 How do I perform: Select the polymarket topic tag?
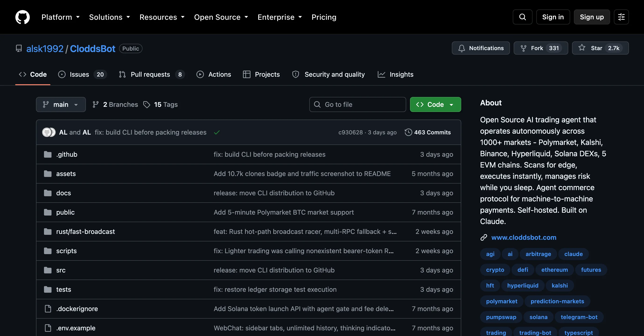point(501,301)
